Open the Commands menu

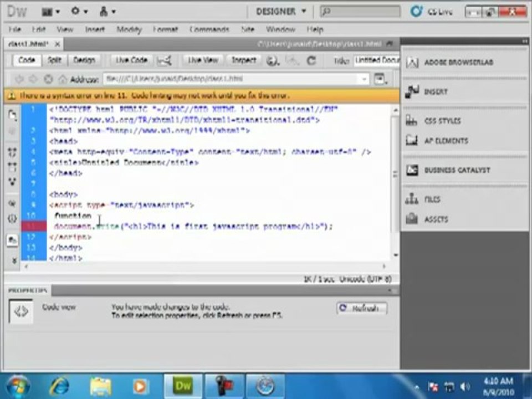(209, 29)
